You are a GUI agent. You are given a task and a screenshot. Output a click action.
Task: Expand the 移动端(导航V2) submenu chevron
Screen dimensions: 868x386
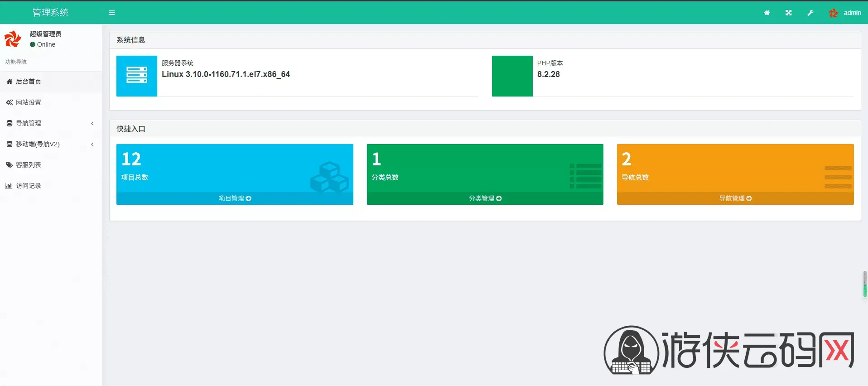click(92, 144)
